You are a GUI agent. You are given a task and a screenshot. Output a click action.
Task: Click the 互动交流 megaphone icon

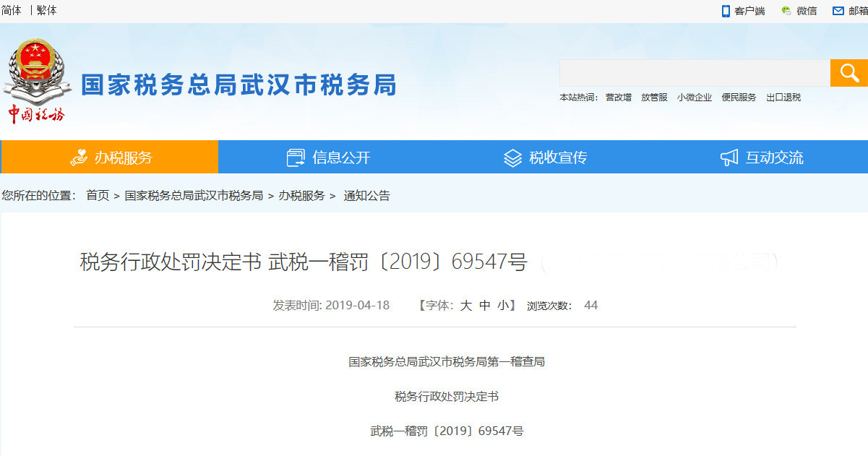pyautogui.click(x=729, y=158)
